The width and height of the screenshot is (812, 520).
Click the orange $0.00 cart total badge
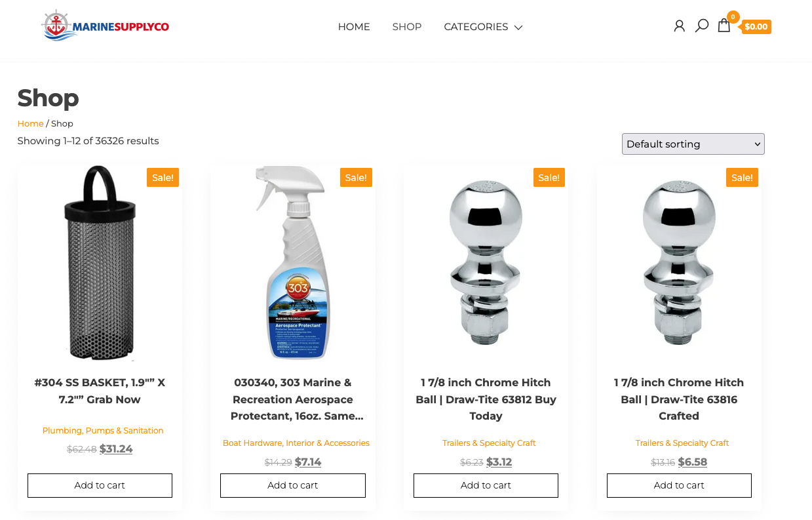756,27
